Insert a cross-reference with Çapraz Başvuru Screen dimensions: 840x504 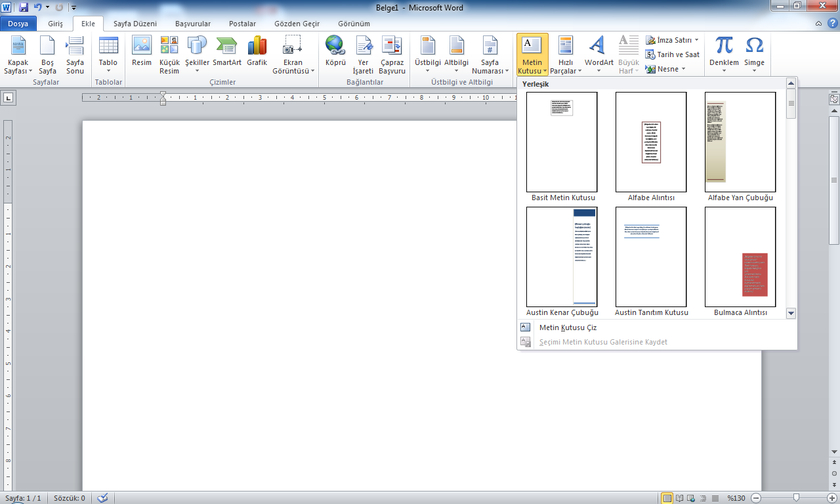pos(392,55)
